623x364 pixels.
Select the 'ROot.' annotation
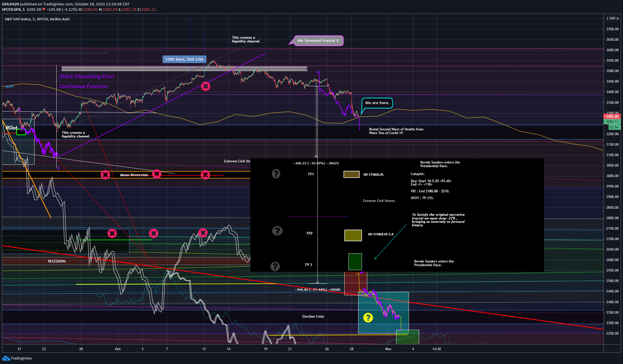click(12, 128)
